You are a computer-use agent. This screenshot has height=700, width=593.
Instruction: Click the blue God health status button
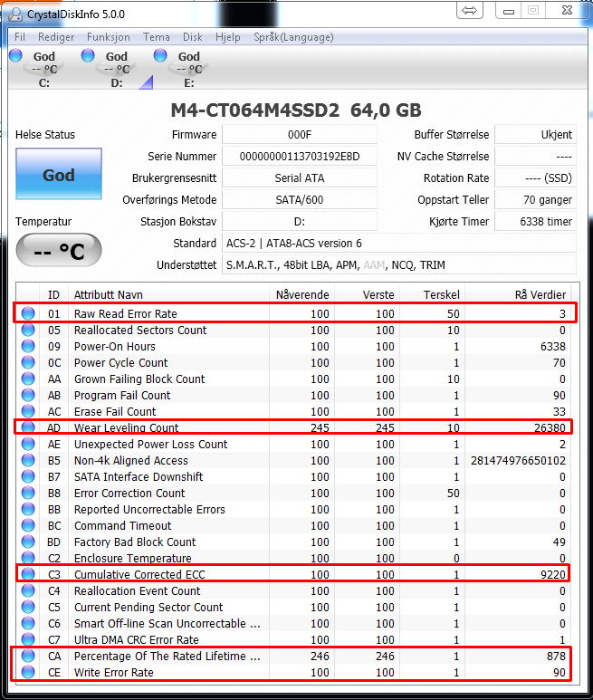tap(59, 174)
